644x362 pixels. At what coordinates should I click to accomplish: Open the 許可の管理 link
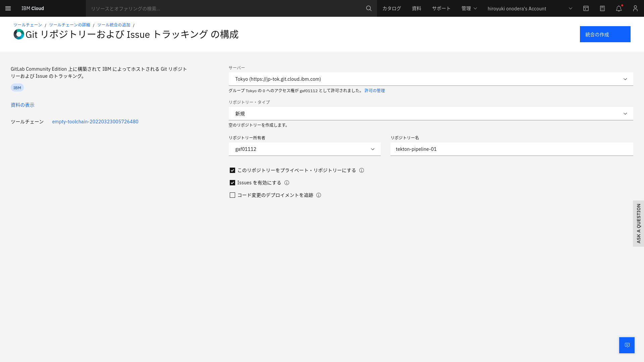coord(374,90)
